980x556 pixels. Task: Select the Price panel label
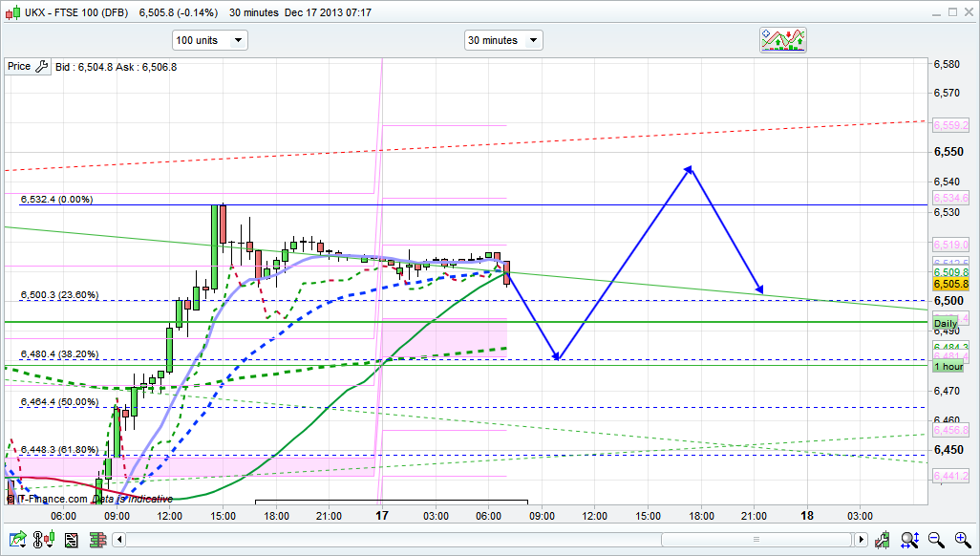point(18,67)
